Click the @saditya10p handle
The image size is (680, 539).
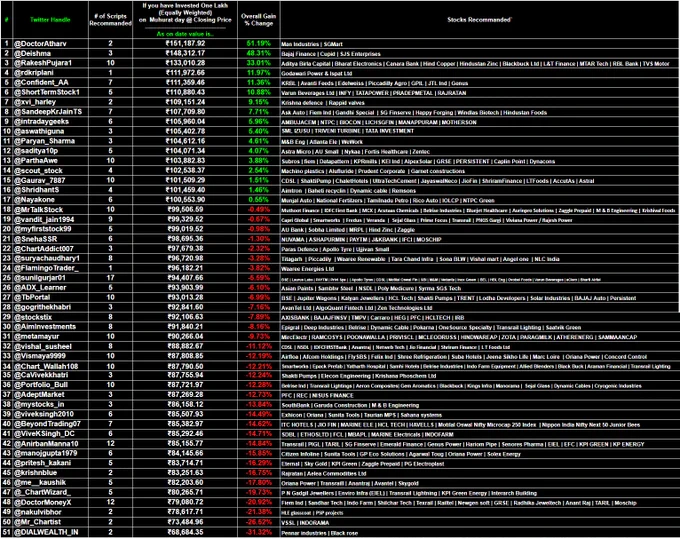click(x=36, y=150)
